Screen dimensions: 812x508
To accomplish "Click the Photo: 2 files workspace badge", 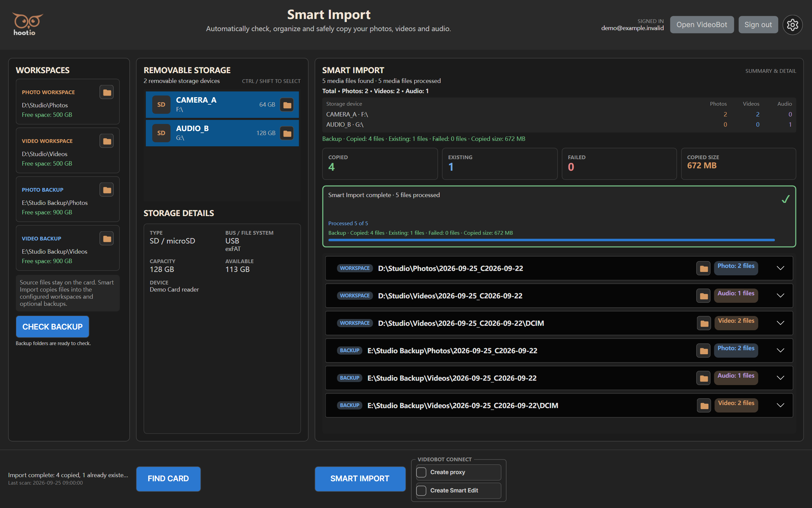I will [x=736, y=268].
